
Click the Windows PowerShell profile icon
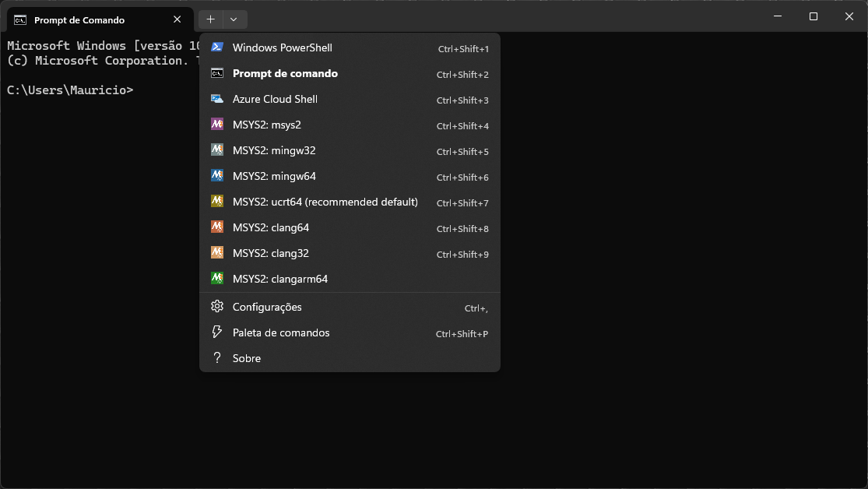click(x=217, y=47)
